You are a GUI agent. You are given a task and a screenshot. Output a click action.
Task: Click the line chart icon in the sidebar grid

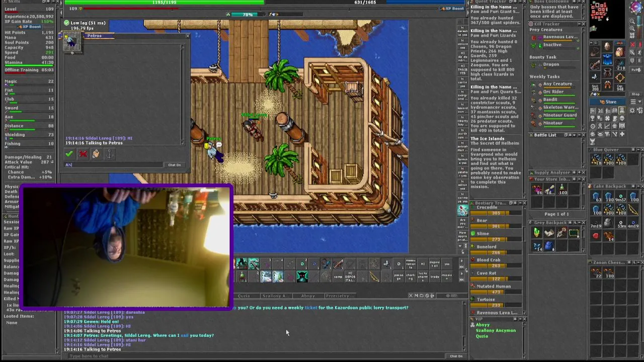tap(607, 126)
